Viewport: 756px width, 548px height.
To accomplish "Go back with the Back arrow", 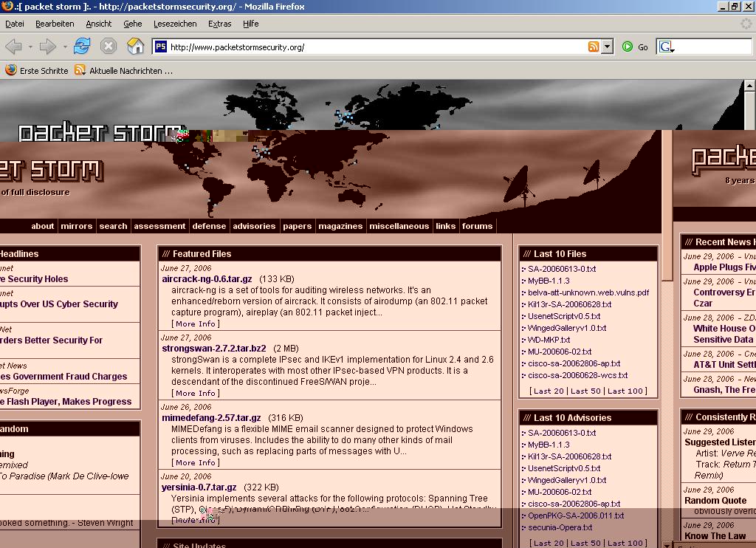I will 13,47.
